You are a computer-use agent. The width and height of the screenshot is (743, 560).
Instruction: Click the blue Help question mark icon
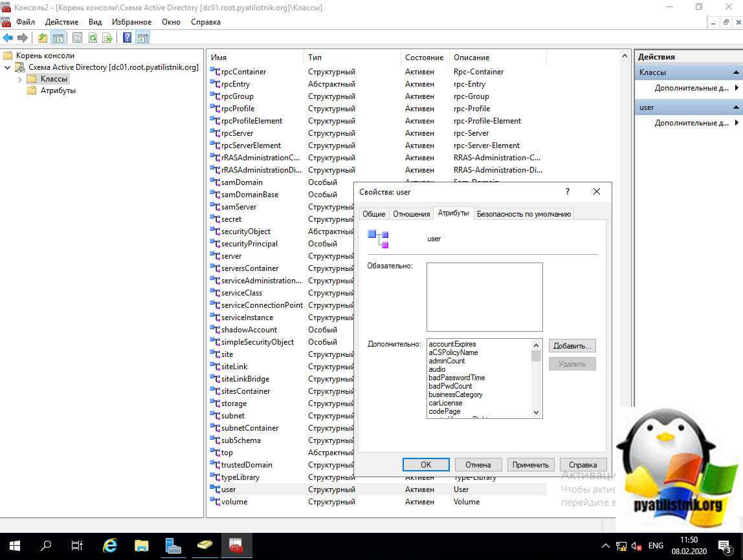pyautogui.click(x=128, y=38)
